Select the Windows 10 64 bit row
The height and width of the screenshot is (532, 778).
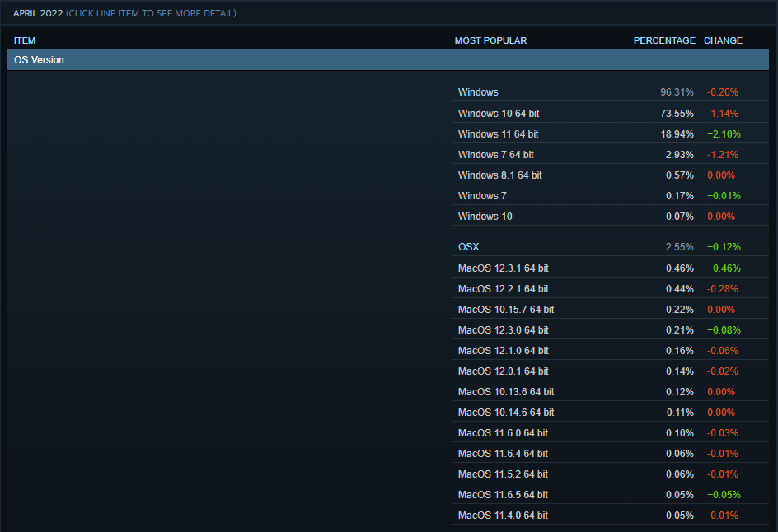[610, 114]
